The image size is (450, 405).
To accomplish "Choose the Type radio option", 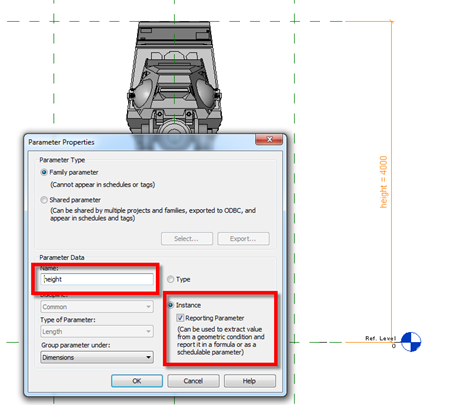I will click(x=170, y=279).
